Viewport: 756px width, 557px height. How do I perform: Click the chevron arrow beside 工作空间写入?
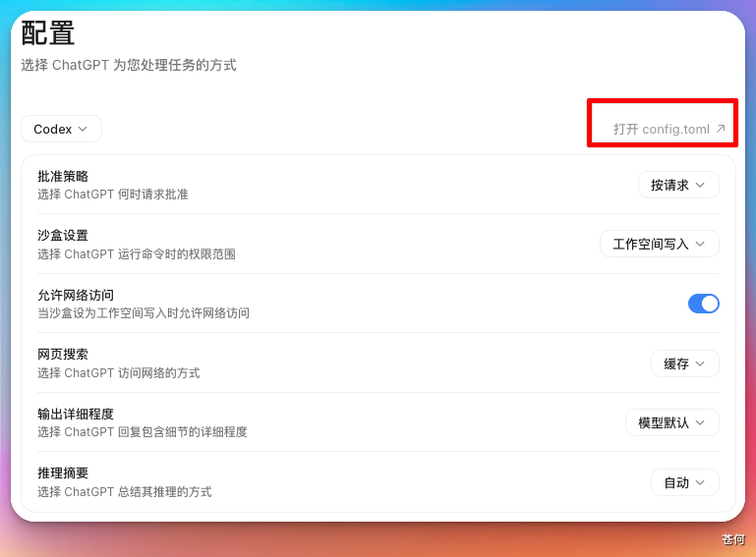point(701,245)
